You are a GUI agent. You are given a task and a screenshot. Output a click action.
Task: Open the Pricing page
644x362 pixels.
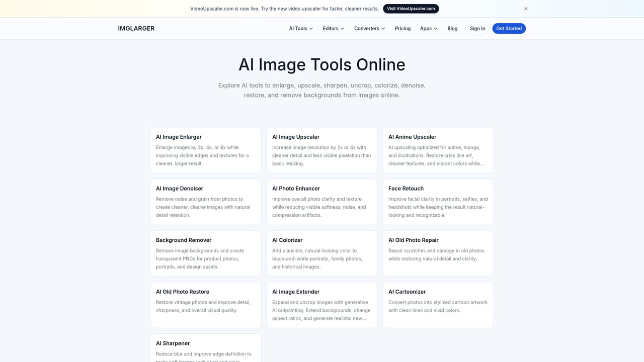[403, 29]
